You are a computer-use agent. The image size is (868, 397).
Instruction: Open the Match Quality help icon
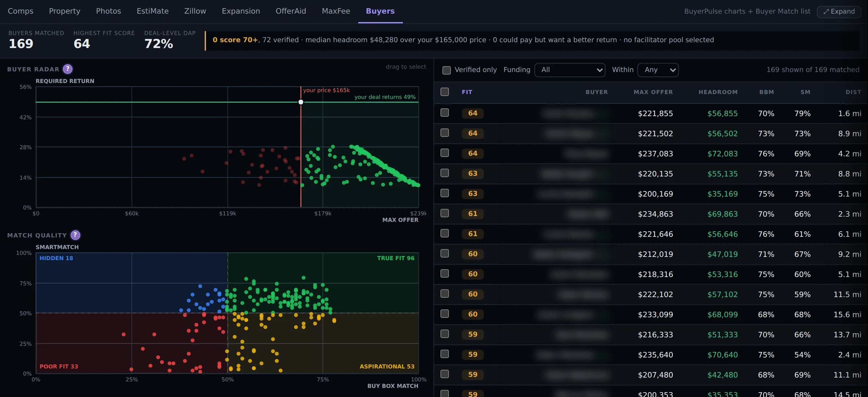point(75,235)
